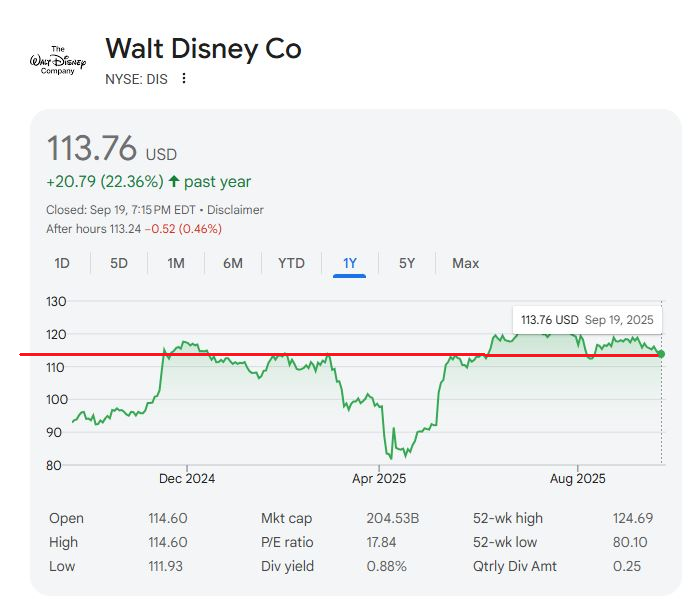Click the 52-wk high value 124.69

(x=633, y=518)
